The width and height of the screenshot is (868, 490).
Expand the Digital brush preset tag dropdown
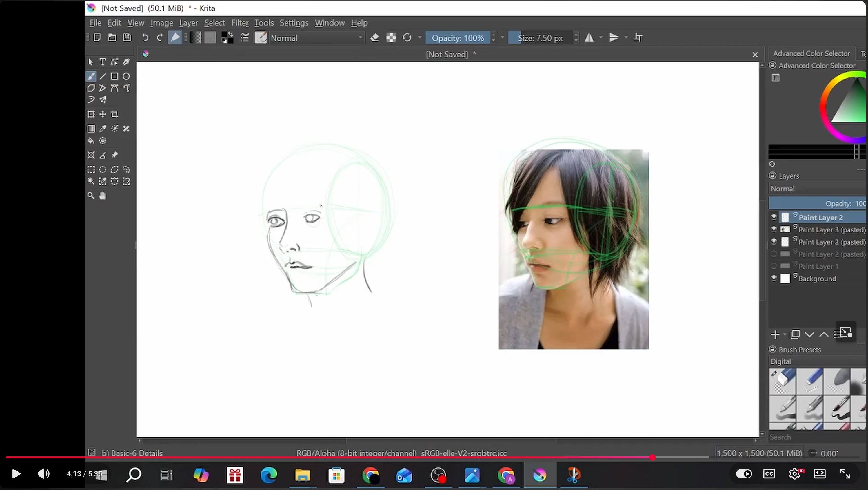point(817,361)
